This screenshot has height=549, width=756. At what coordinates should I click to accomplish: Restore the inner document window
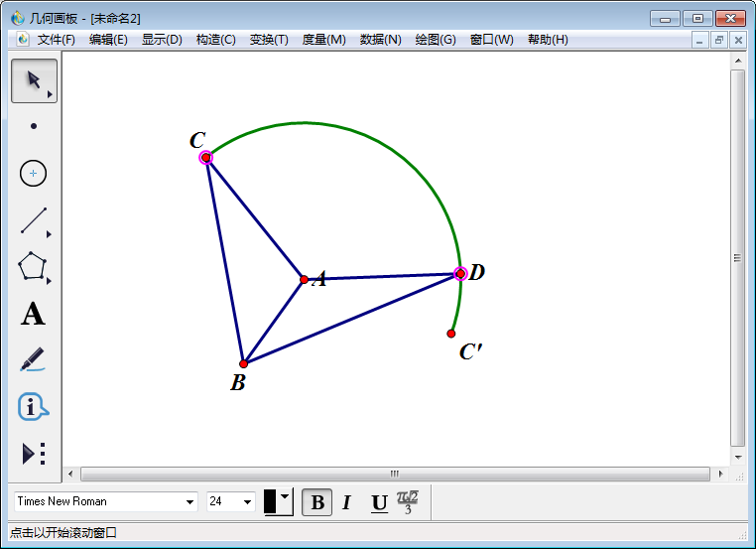(719, 40)
